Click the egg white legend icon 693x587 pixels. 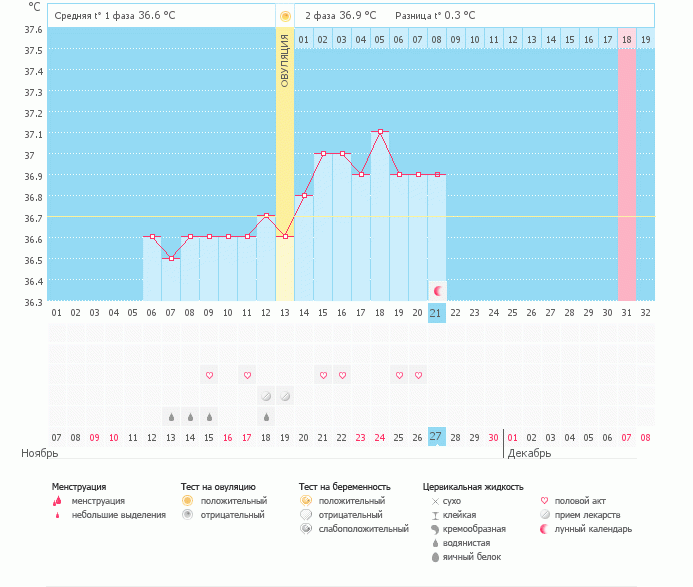pyautogui.click(x=435, y=557)
